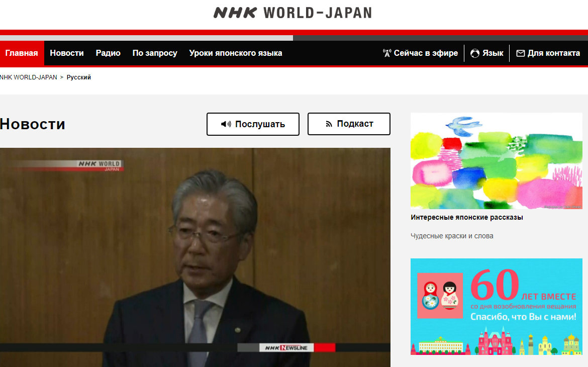Click the speaker icon on Послушать
The height and width of the screenshot is (367, 588).
coord(226,124)
